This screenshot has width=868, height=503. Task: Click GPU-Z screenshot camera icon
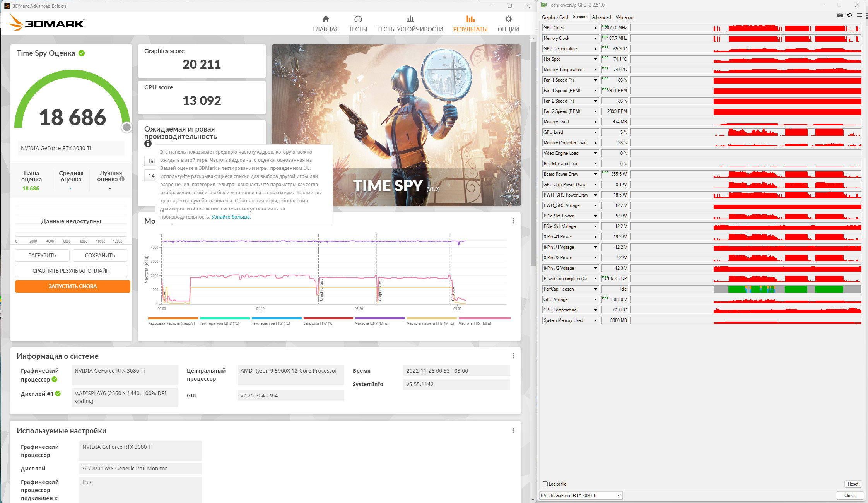[x=839, y=15]
